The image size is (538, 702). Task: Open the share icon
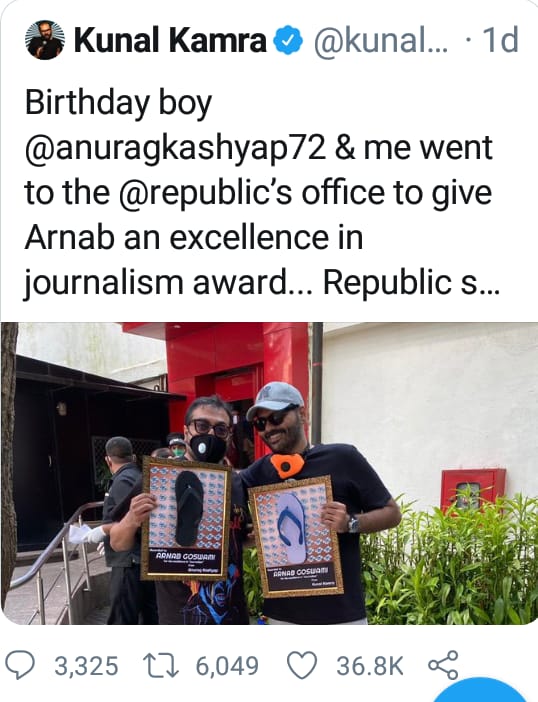(444, 665)
